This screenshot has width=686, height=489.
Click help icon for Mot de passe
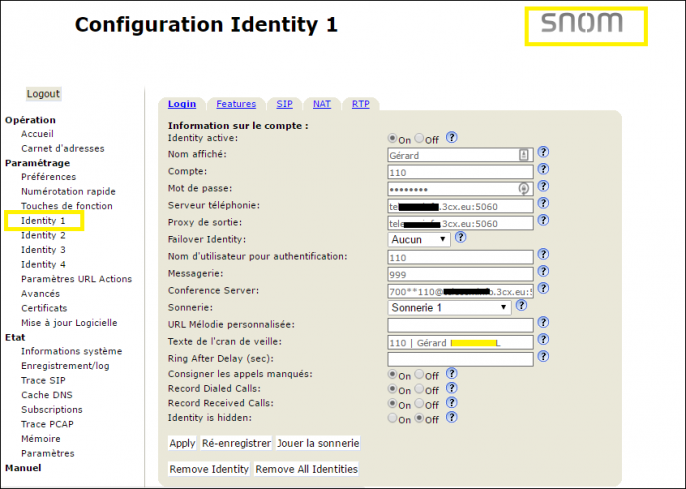pos(543,186)
